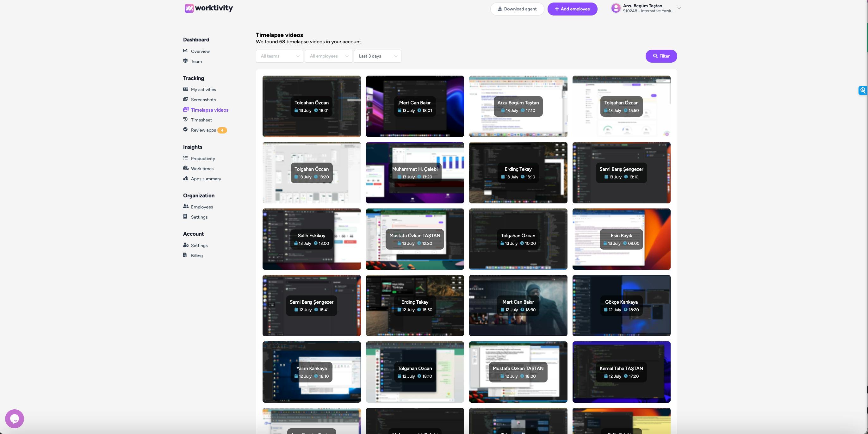Open the Apps summary link
This screenshot has width=868, height=434.
[x=206, y=179]
